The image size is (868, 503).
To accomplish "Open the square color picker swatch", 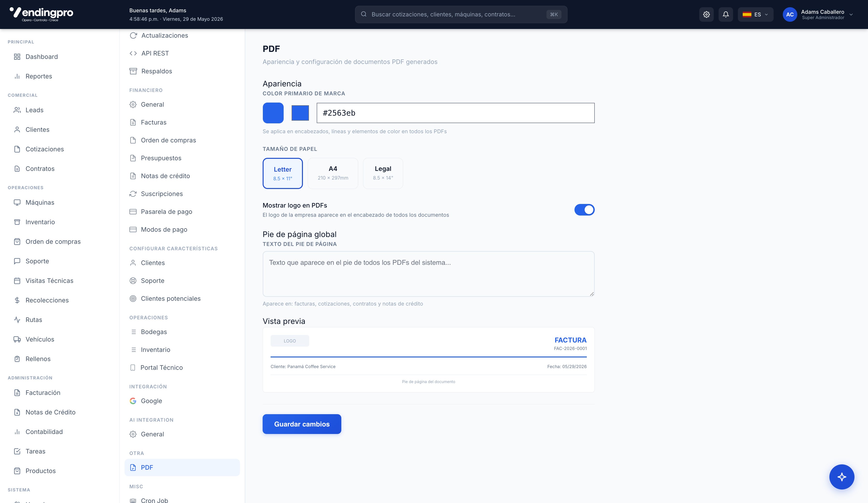I will (x=300, y=113).
